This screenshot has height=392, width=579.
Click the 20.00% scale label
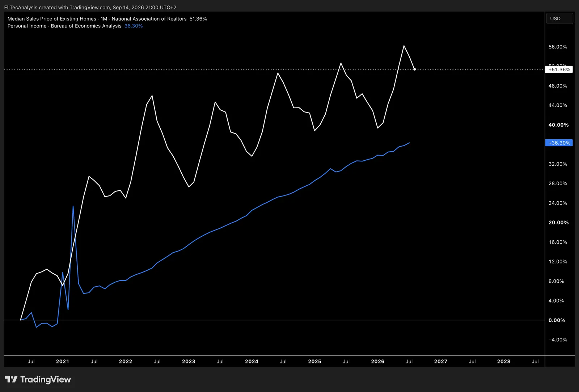pyautogui.click(x=558, y=223)
